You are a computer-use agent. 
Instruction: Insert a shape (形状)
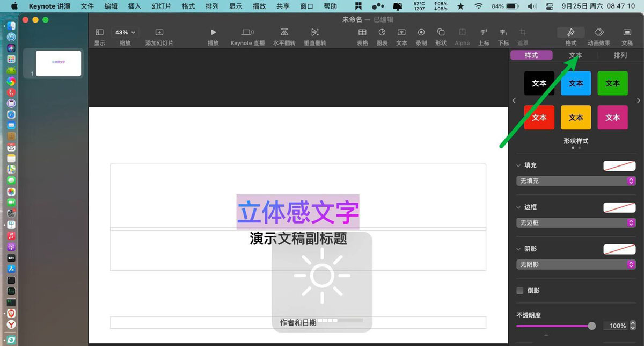coord(441,36)
